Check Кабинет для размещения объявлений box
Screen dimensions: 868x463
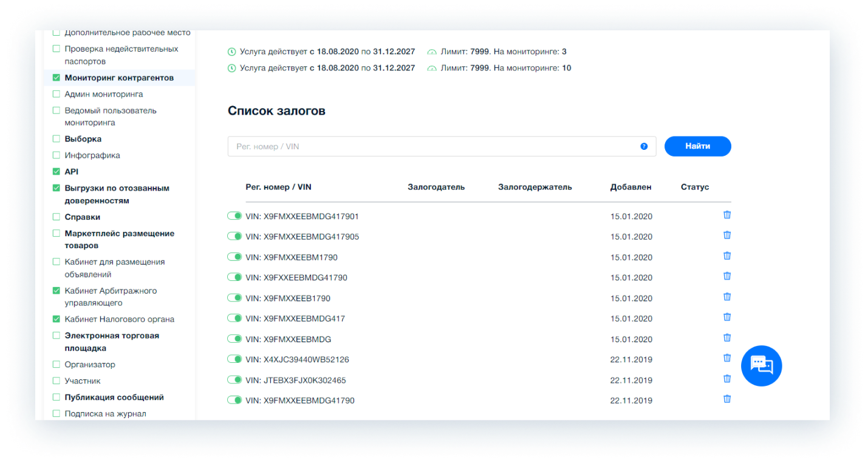56,262
